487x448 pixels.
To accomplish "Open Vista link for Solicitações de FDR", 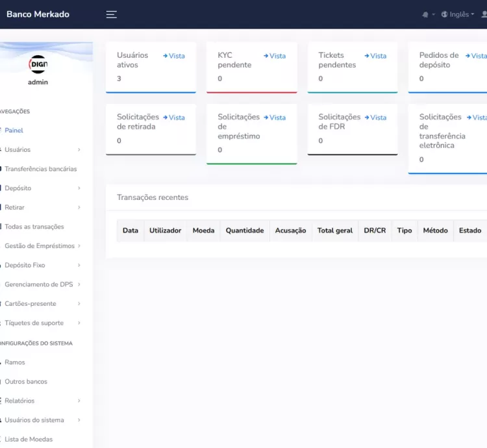I will (x=375, y=118).
